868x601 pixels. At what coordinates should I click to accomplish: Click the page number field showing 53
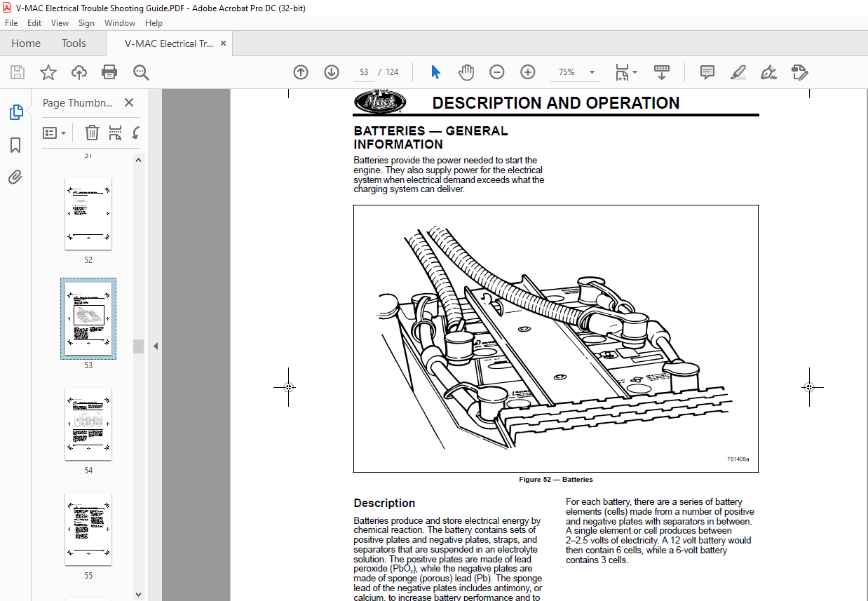[x=364, y=72]
